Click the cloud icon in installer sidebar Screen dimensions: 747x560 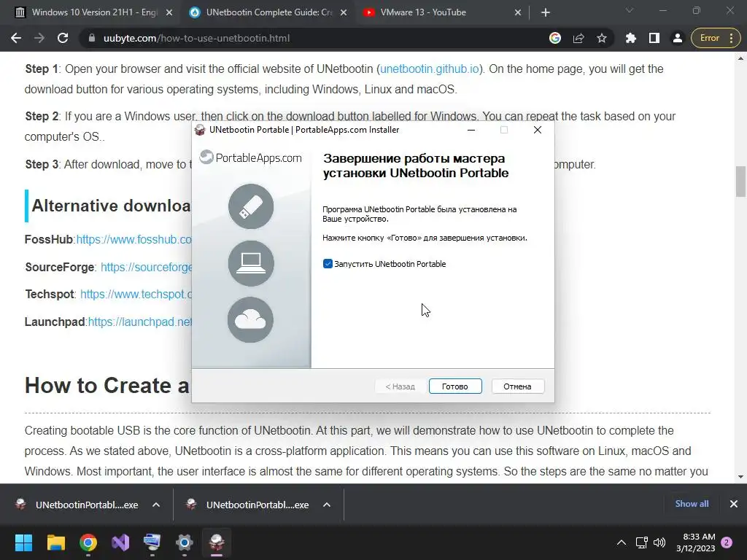[x=251, y=319]
